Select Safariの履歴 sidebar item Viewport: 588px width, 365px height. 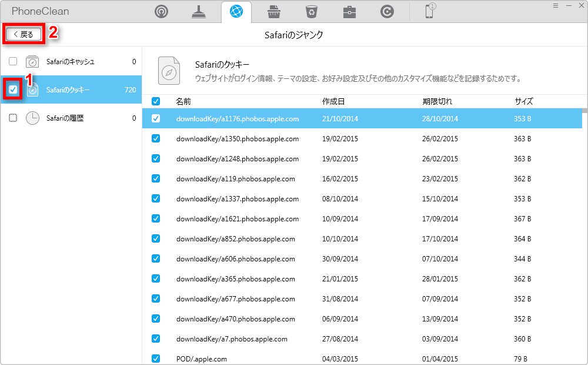(71, 118)
